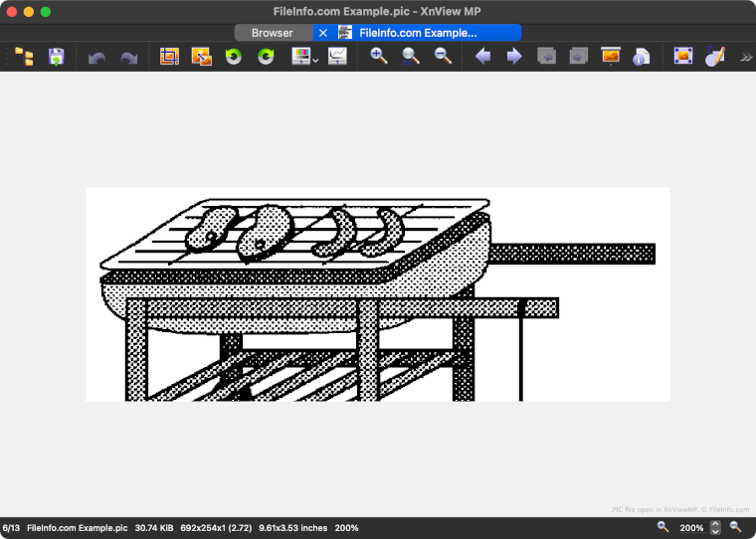Click the toolbar Zoom in magnifier
The height and width of the screenshot is (539, 756).
[379, 57]
